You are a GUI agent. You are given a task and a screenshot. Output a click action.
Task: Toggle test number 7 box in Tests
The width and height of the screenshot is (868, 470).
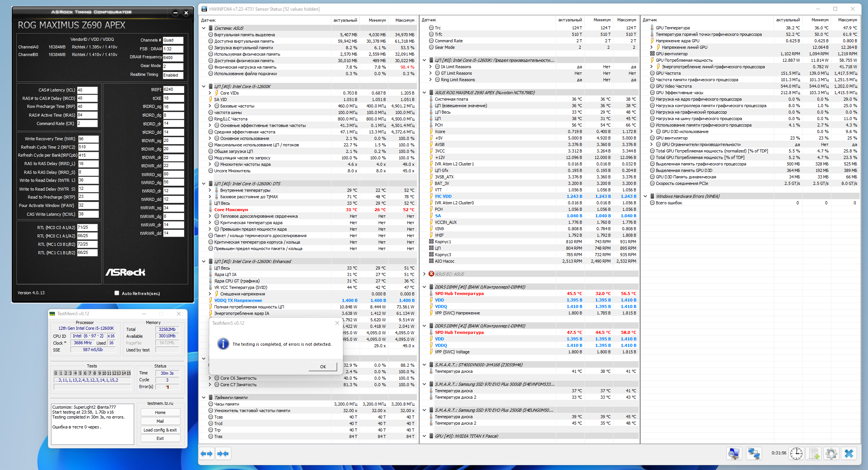[90, 373]
